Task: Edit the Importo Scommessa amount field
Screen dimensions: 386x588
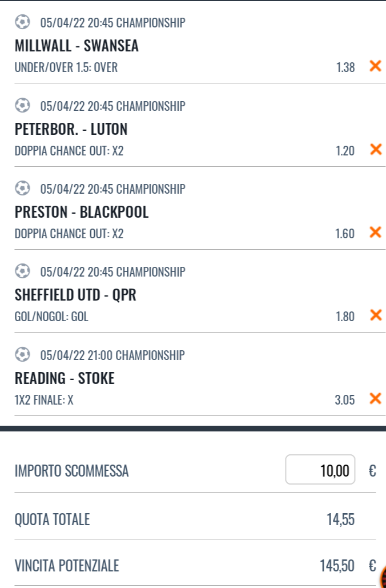Action: pos(320,470)
